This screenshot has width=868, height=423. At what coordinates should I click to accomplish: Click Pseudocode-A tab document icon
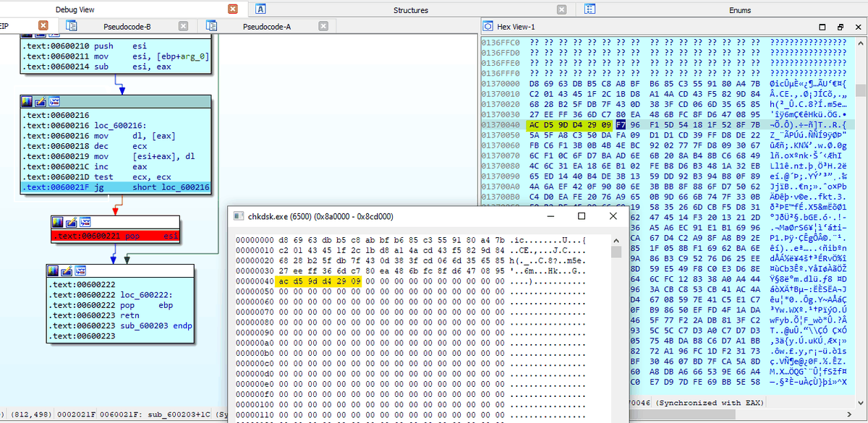[x=211, y=26]
